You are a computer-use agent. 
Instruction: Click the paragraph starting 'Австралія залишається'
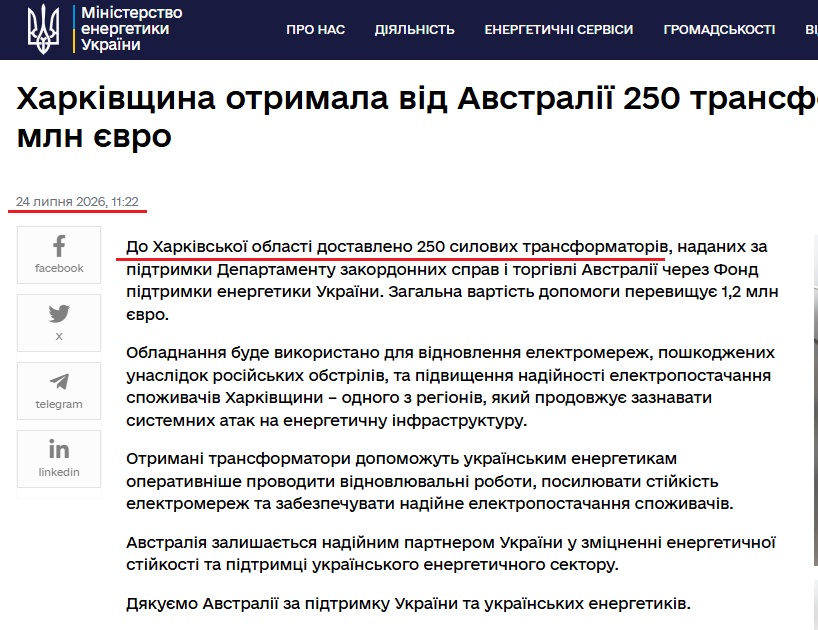tap(451, 553)
